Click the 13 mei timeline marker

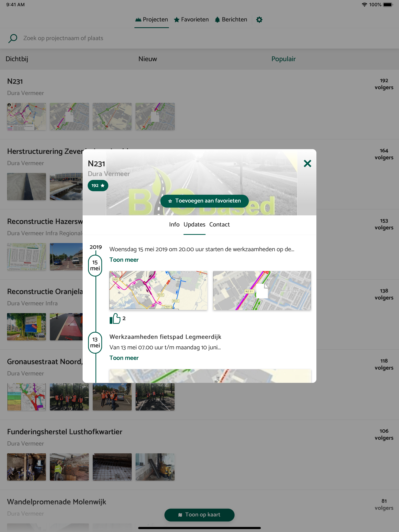point(95,343)
